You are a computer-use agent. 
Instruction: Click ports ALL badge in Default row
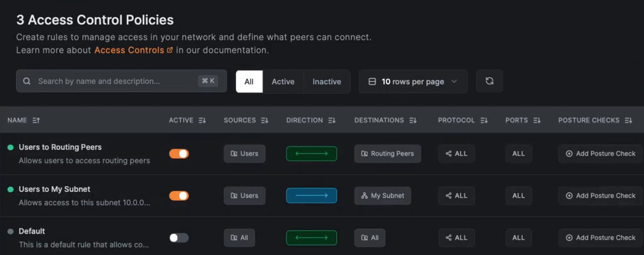tap(519, 238)
